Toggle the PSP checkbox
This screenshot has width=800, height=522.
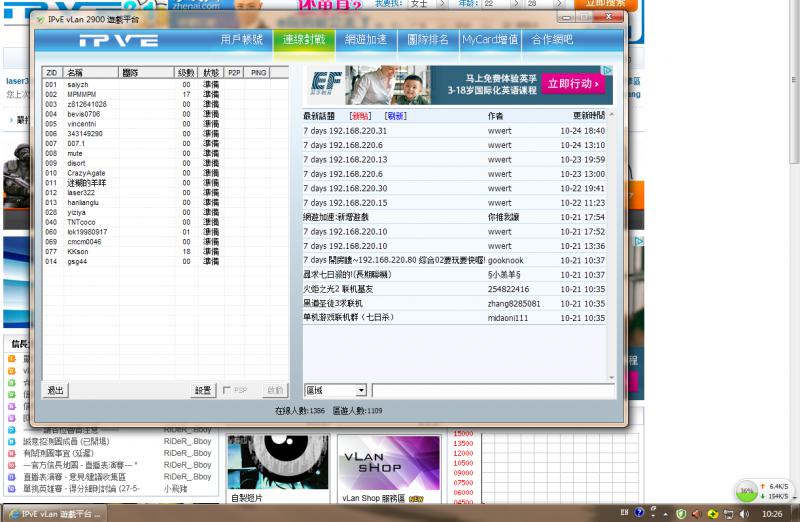coord(228,390)
